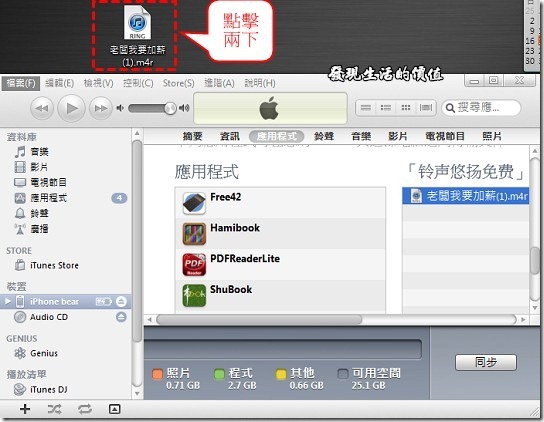Click the 應用程式 count badge 4
The image size is (544, 422).
point(119,198)
